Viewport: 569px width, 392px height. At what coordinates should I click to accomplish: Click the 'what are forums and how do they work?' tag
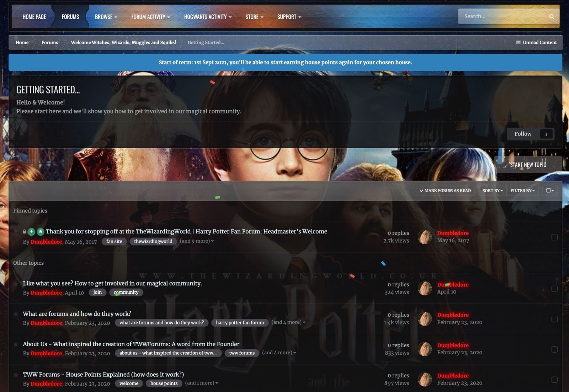(162, 323)
